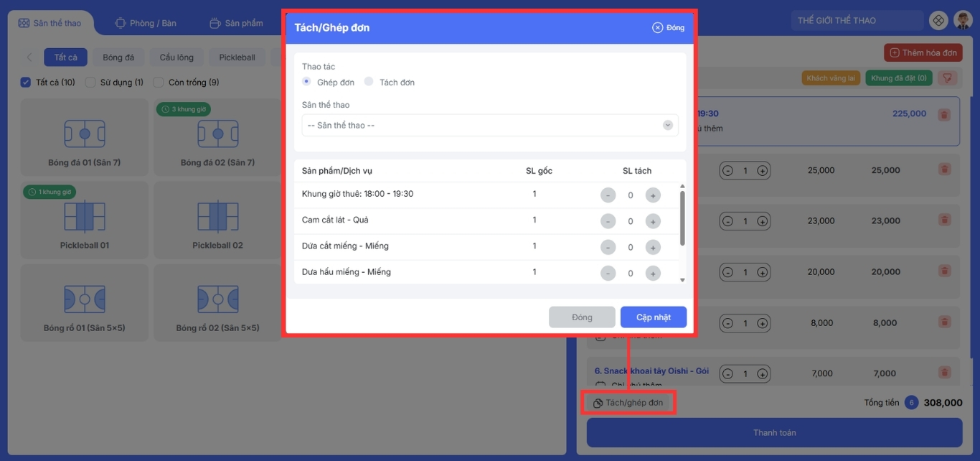Click the round icon beside the avatar
This screenshot has width=980, height=461.
pos(938,21)
